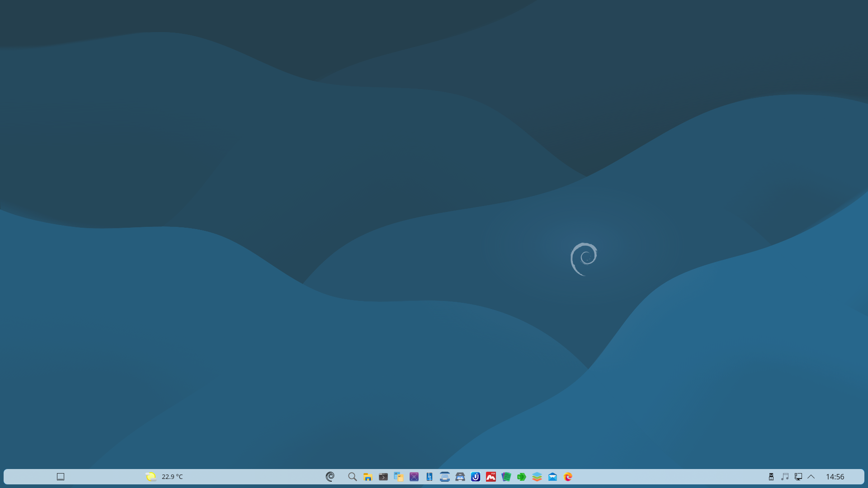The height and width of the screenshot is (488, 868).
Task: Open the wired network monitor tray icon
Action: point(798,477)
